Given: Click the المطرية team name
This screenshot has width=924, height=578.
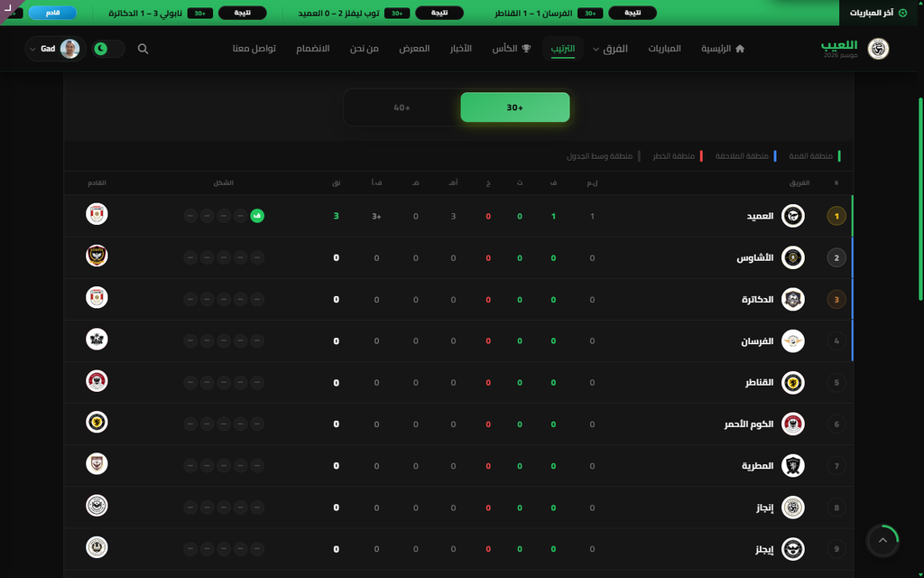Looking at the screenshot, I should (757, 466).
